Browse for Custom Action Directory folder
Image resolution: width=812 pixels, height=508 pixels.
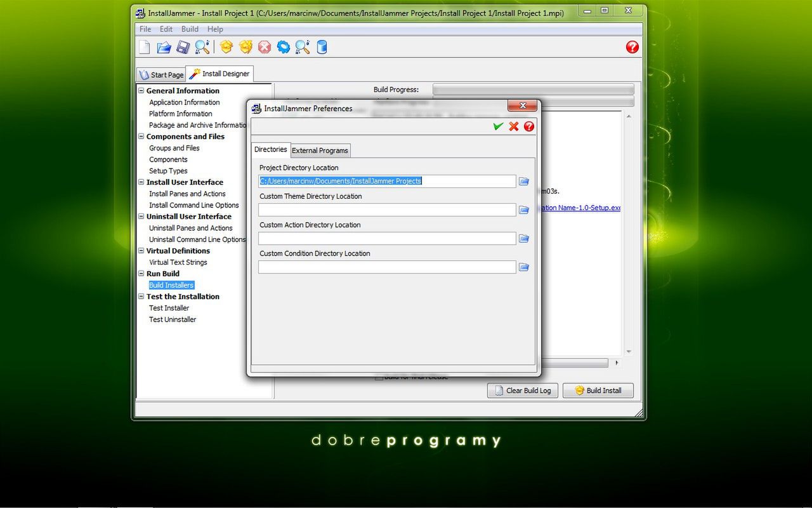pos(524,239)
